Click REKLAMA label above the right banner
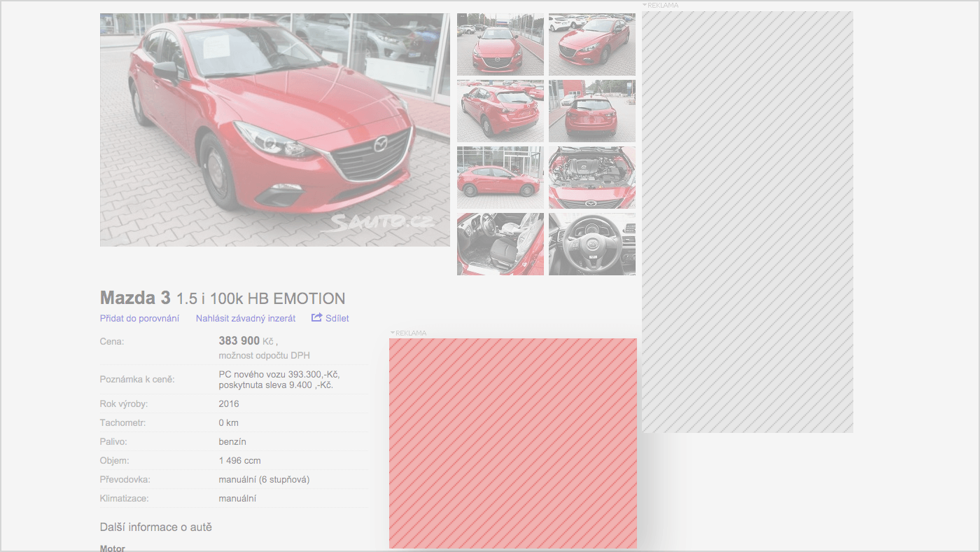Image resolution: width=980 pixels, height=552 pixels. [x=662, y=5]
